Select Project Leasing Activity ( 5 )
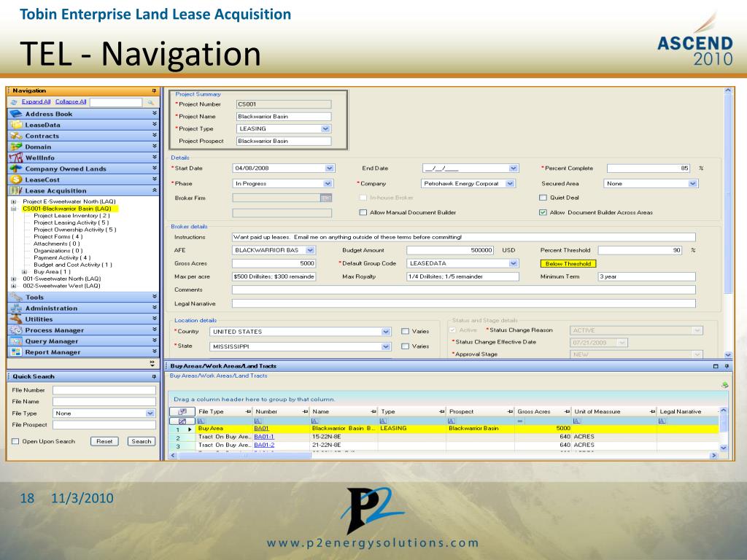This screenshot has width=747, height=560. tap(71, 222)
